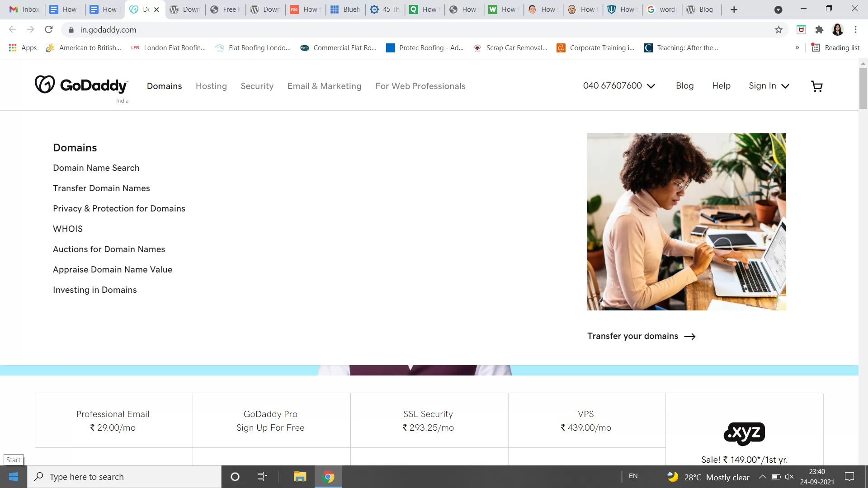Expand the Sign In dropdown
The height and width of the screenshot is (488, 868).
pos(769,86)
